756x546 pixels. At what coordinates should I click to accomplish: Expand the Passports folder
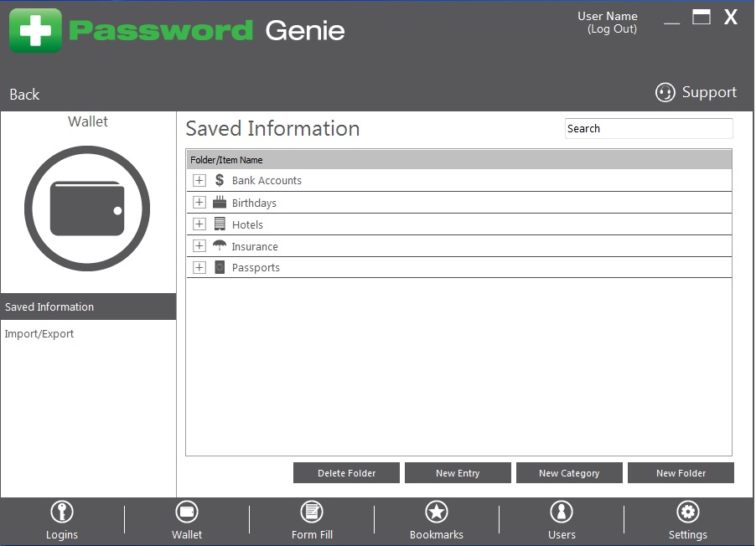[x=199, y=267]
